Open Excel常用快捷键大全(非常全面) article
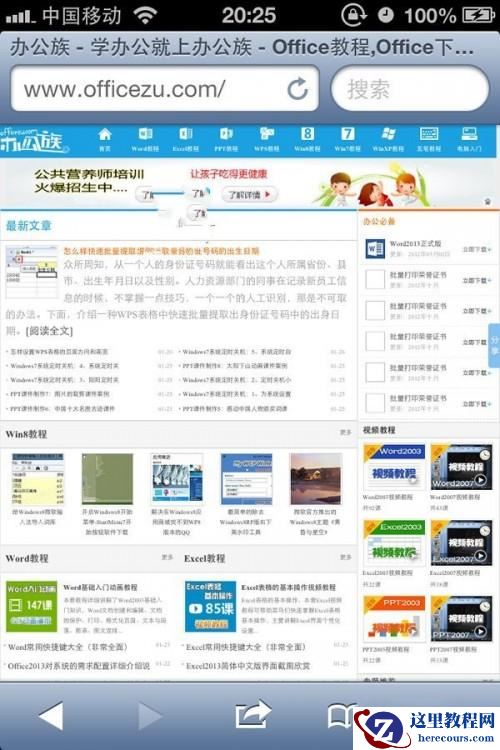500x750 pixels. point(245,647)
